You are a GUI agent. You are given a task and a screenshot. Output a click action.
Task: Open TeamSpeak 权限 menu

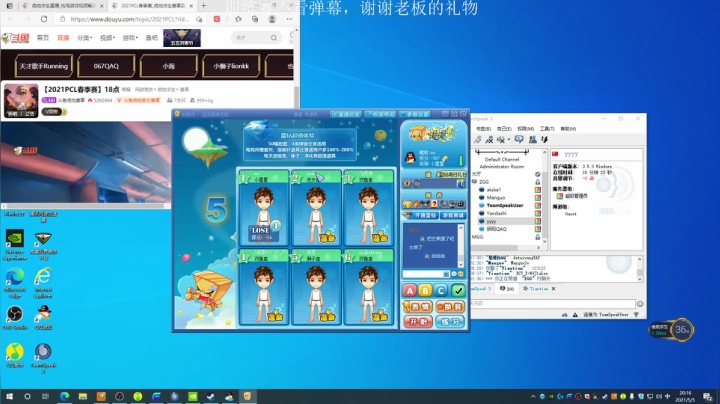click(x=525, y=129)
